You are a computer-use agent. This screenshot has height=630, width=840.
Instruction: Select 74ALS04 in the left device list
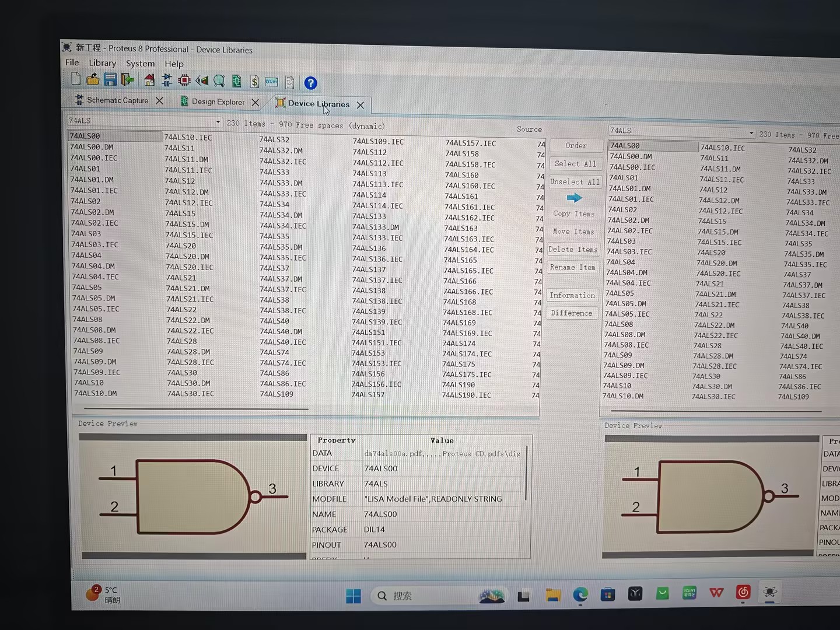[x=86, y=255]
